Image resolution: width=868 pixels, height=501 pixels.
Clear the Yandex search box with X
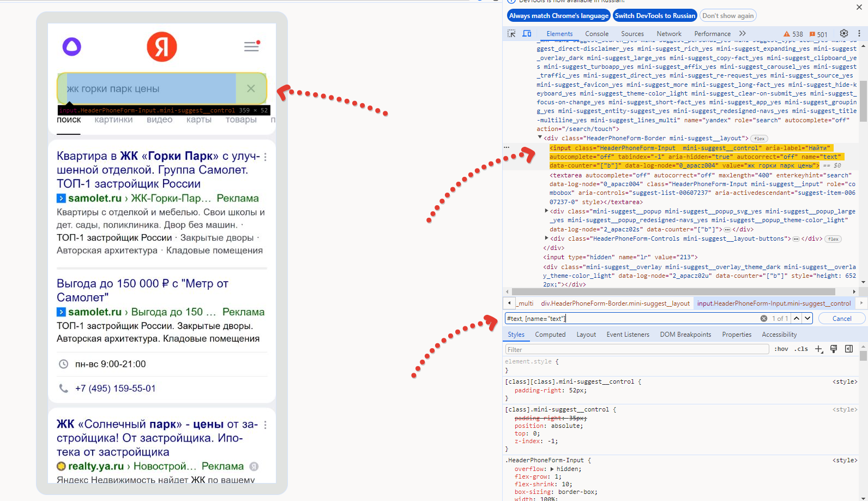coord(251,88)
